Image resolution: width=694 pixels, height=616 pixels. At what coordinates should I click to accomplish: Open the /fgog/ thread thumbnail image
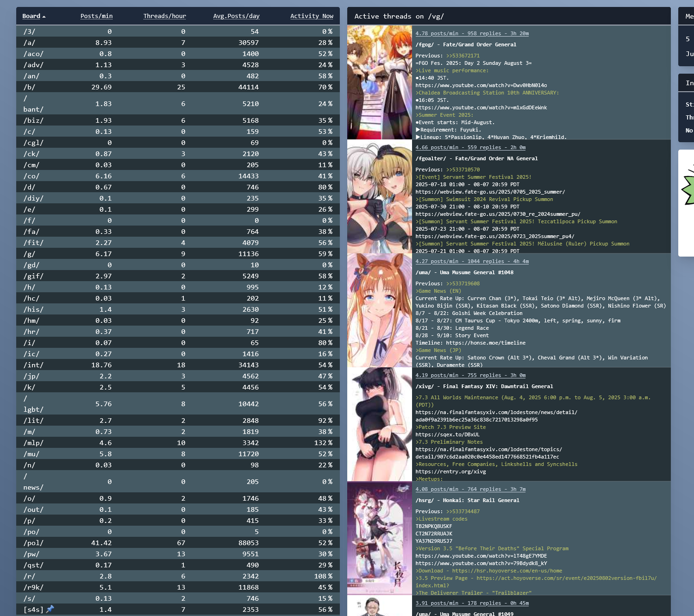coord(380,82)
